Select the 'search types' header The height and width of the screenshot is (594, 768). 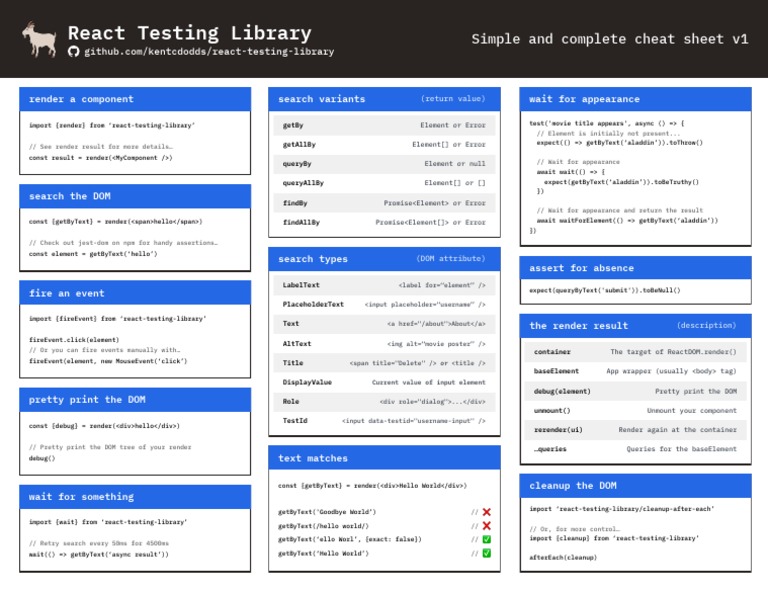click(x=384, y=259)
